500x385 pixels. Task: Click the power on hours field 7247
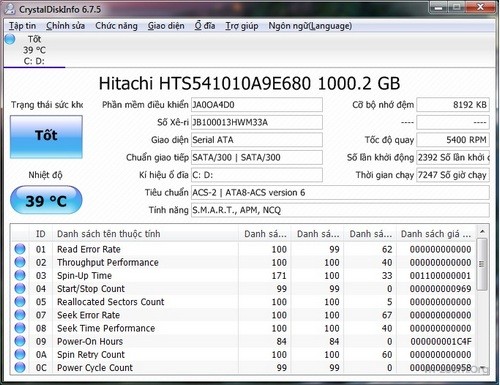pos(453,175)
